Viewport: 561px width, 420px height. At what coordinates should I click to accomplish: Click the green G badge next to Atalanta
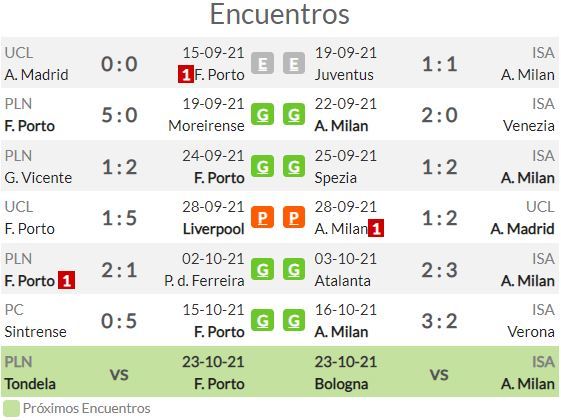click(294, 269)
